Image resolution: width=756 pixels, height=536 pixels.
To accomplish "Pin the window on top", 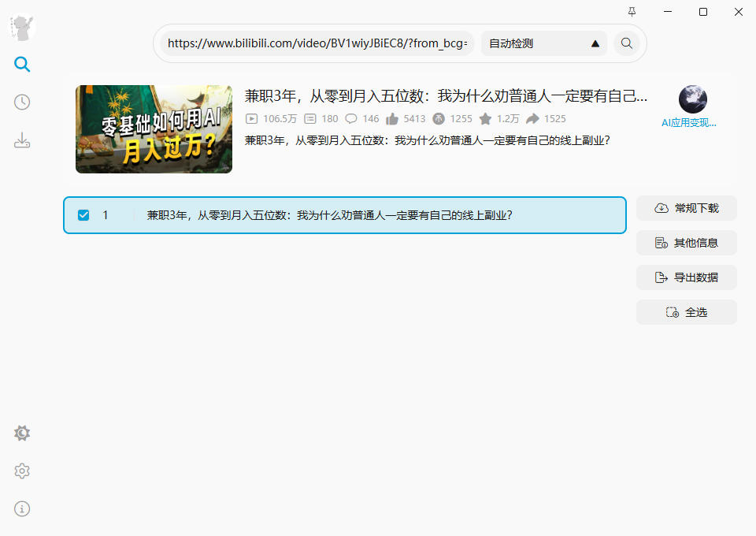I will tap(632, 12).
